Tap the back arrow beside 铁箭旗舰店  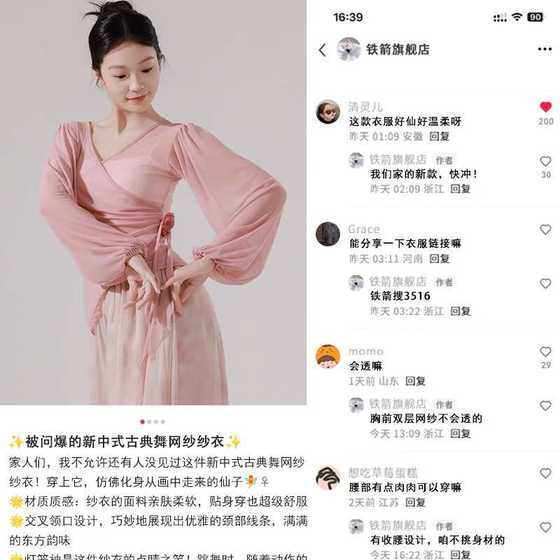click(322, 50)
